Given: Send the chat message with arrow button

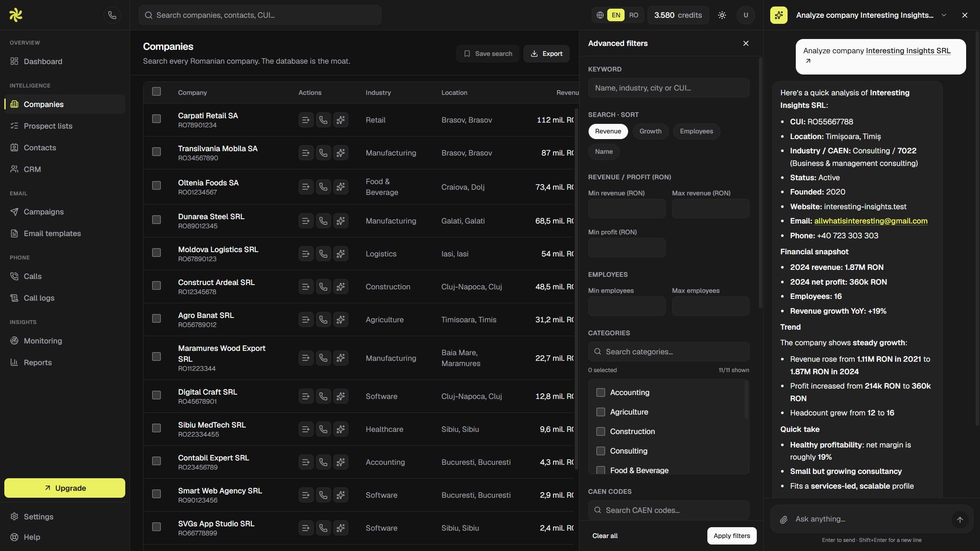Looking at the screenshot, I should (x=960, y=519).
